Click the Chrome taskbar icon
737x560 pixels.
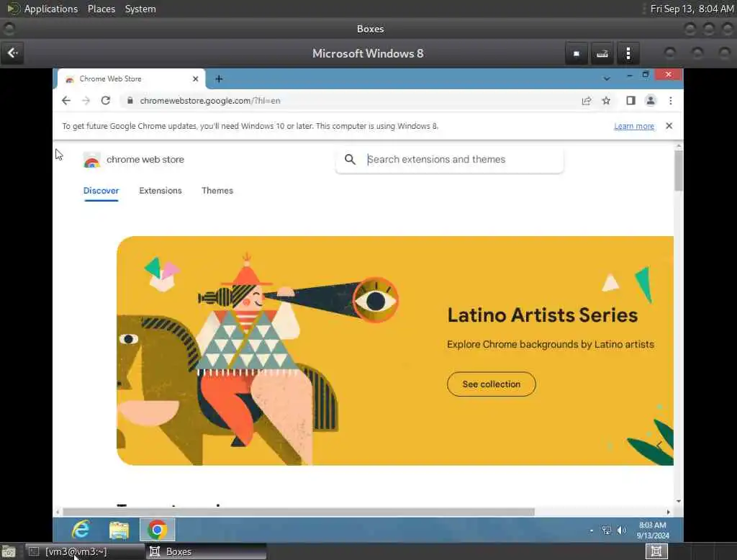158,530
